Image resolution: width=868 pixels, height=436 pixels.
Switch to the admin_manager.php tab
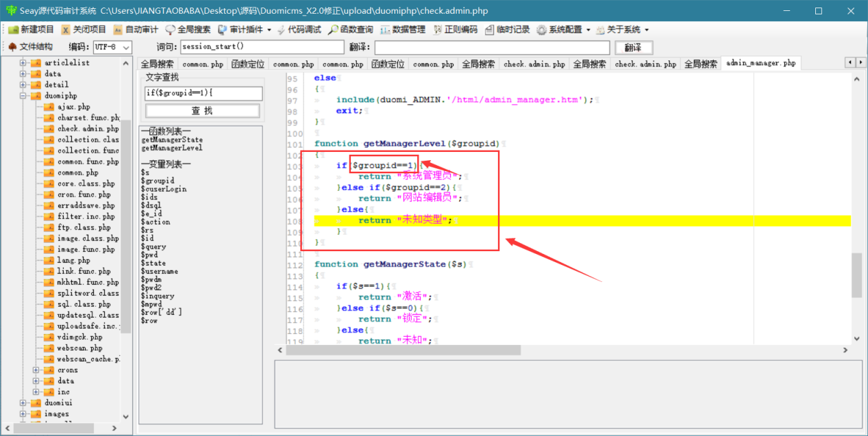(x=760, y=63)
